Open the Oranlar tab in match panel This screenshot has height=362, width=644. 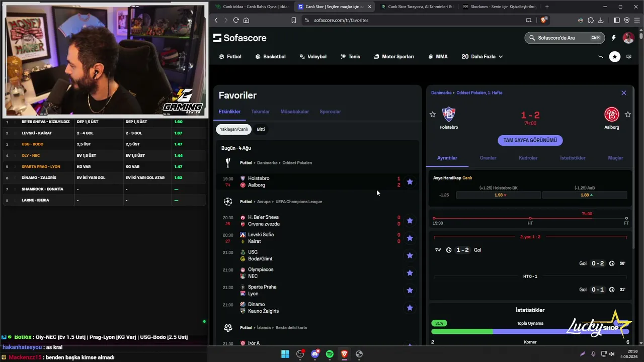coord(488,158)
